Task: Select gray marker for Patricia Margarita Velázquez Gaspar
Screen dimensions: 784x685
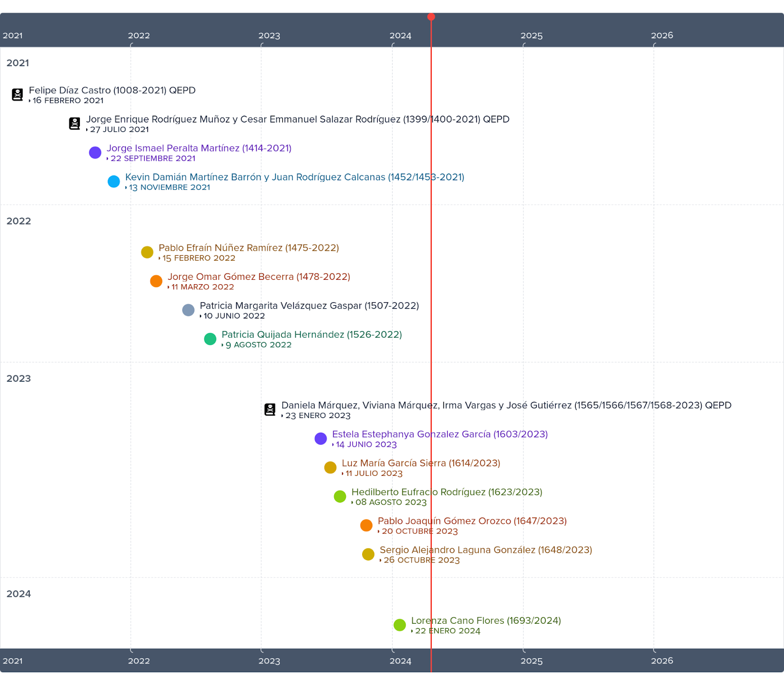Action: (x=188, y=310)
